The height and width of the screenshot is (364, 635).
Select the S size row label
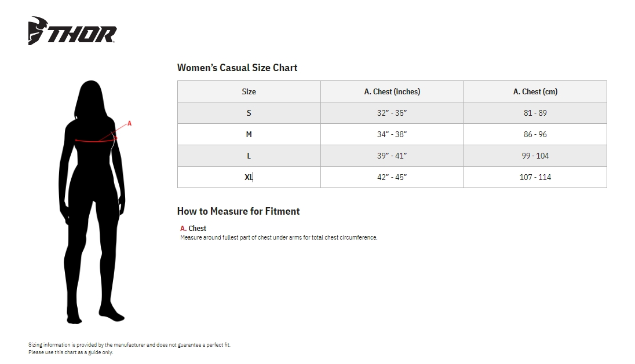[249, 113]
